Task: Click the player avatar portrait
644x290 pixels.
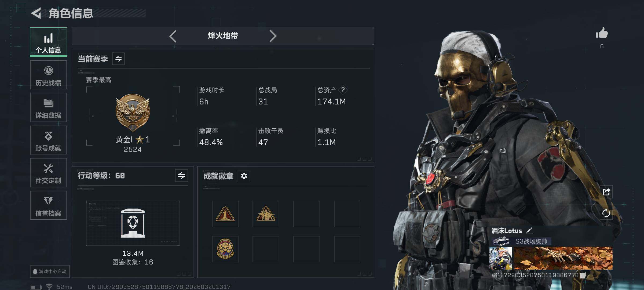Action: pos(501,258)
